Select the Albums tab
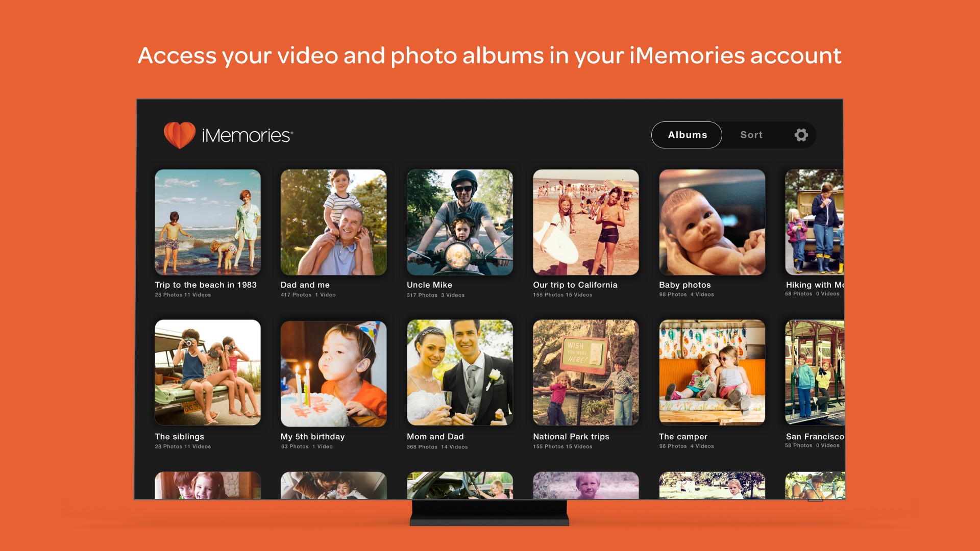This screenshot has height=551, width=980. click(x=687, y=135)
